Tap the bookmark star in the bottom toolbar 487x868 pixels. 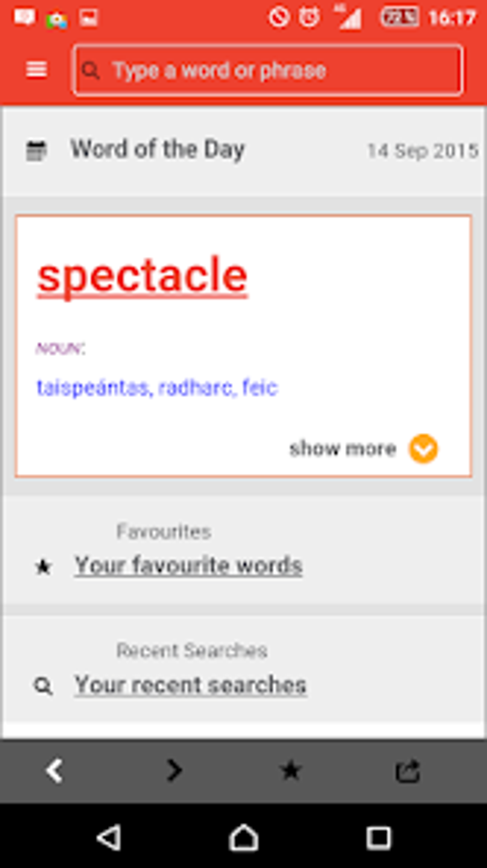pyautogui.click(x=290, y=769)
